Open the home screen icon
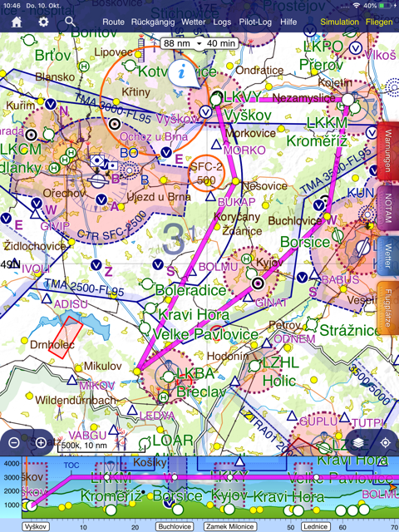This screenshot has width=399, height=532. tap(17, 22)
